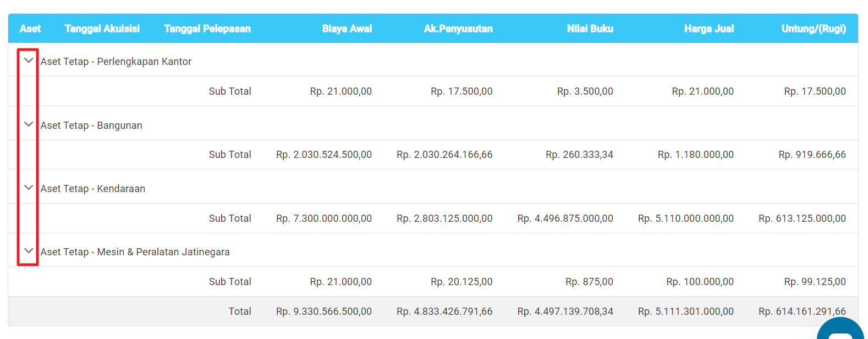Click the grand Total Untung/(Rugi) amount
The height and width of the screenshot is (339, 868).
(x=802, y=311)
